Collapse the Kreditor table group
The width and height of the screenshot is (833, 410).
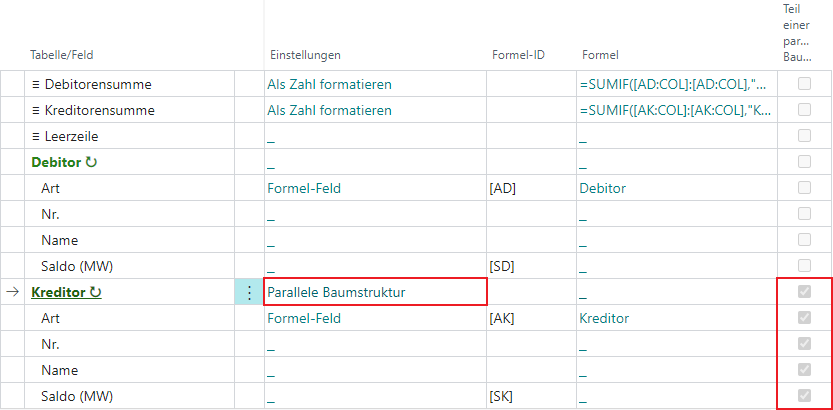tap(58, 292)
